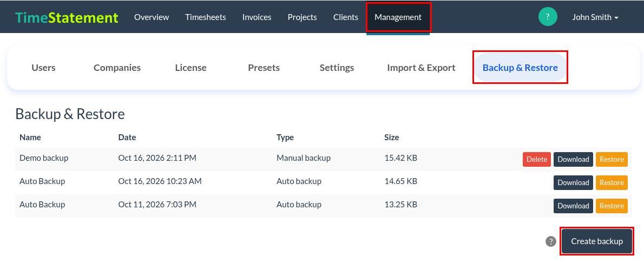Download the Demo backup
The height and width of the screenshot is (262, 644).
click(x=573, y=159)
